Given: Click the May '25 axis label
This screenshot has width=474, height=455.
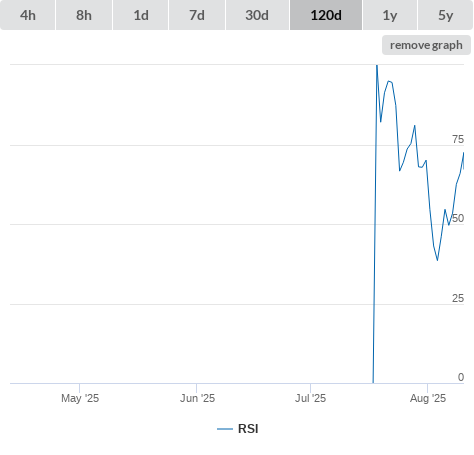Looking at the screenshot, I should (80, 398).
